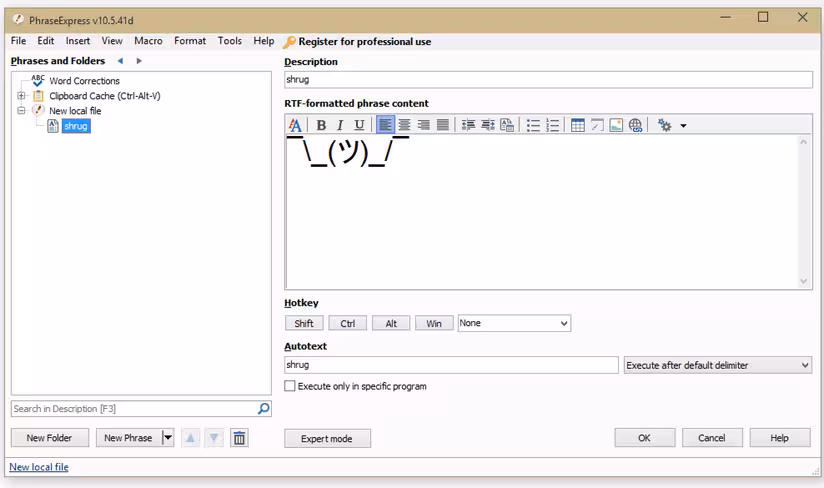Click the Clipboard Cache clipboard icon
Screen dimensions: 824x488
pos(38,96)
